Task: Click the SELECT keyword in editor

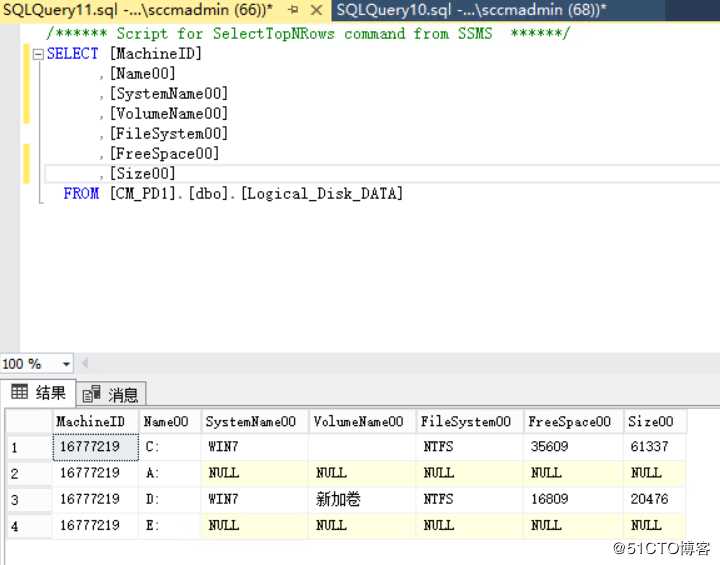Action: [x=73, y=54]
